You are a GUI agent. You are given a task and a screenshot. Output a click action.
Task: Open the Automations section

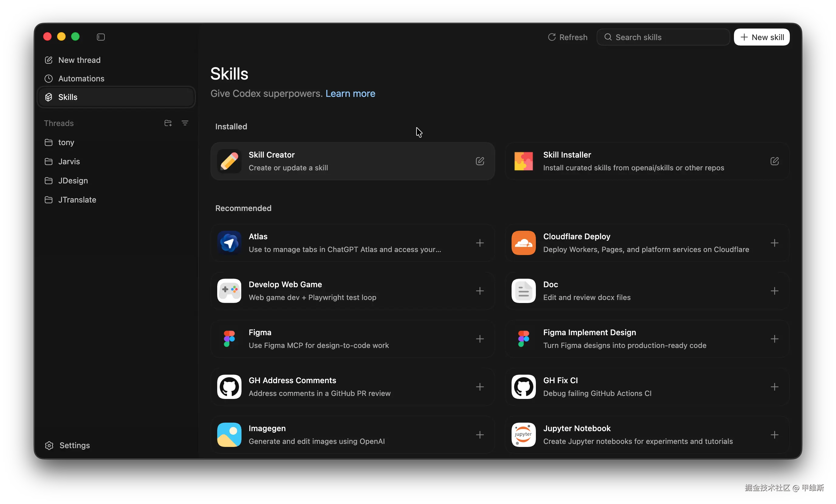coord(81,79)
